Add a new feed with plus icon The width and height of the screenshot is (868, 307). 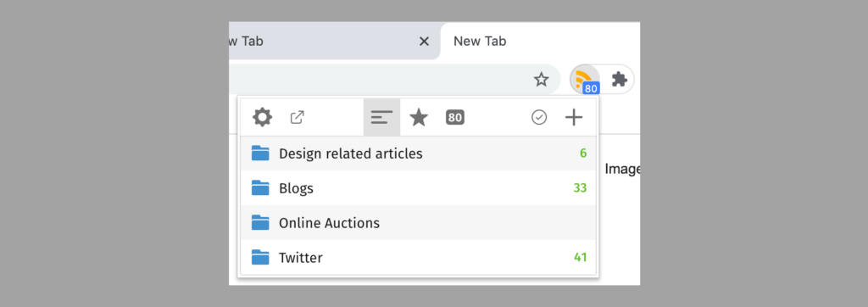[x=574, y=118]
